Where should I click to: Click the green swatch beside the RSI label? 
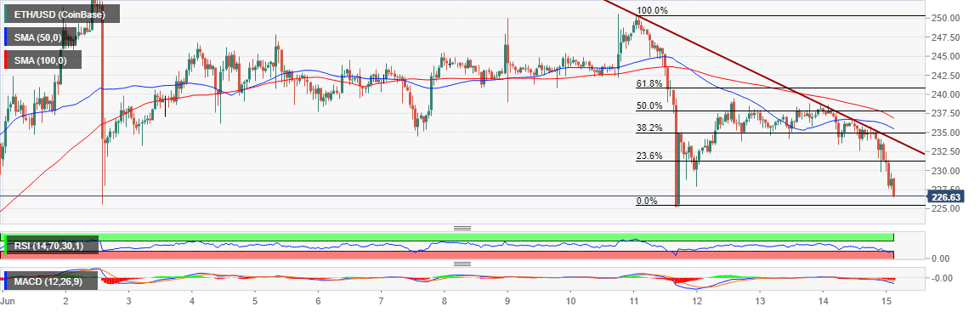pos(6,246)
